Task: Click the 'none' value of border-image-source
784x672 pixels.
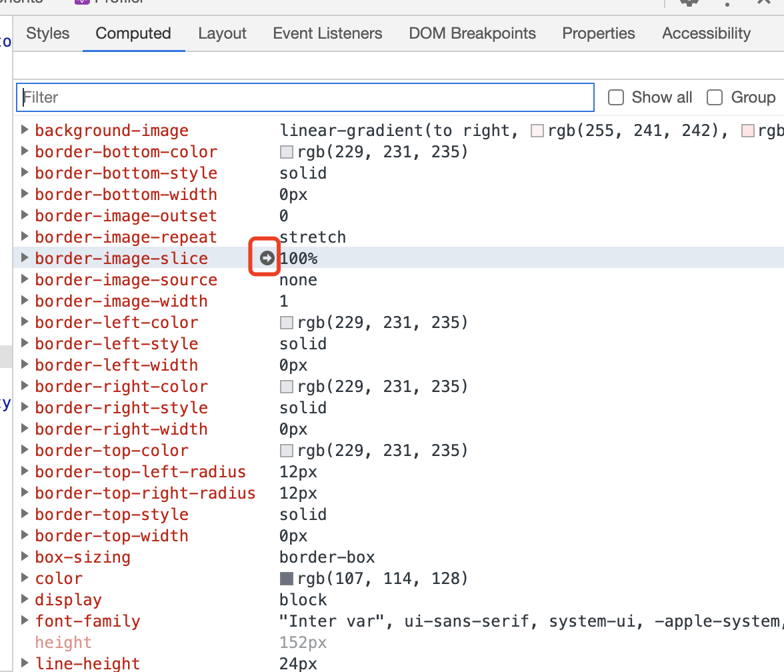Action: pos(298,280)
